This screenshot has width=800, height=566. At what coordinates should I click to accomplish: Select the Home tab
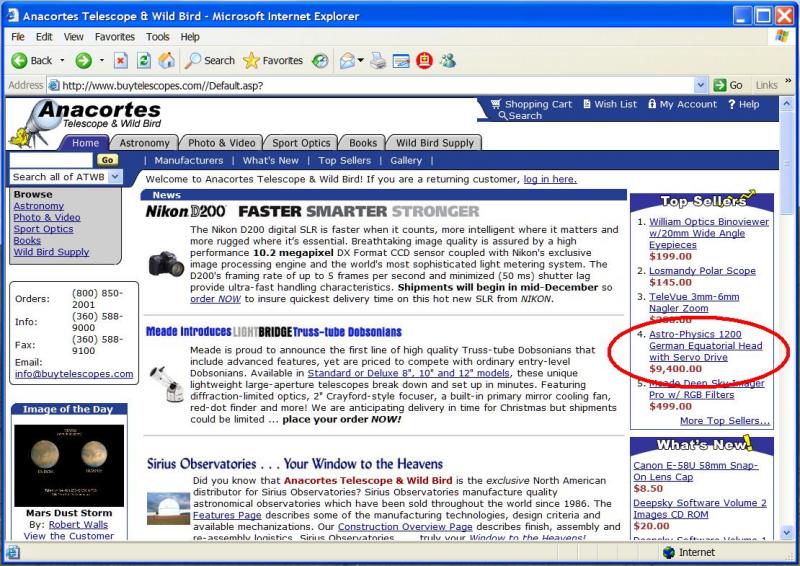tap(85, 143)
